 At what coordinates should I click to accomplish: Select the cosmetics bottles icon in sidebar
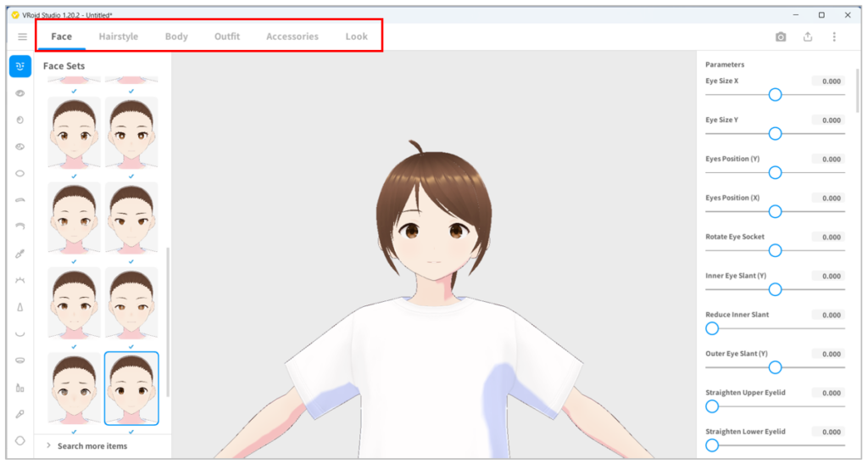pyautogui.click(x=20, y=387)
